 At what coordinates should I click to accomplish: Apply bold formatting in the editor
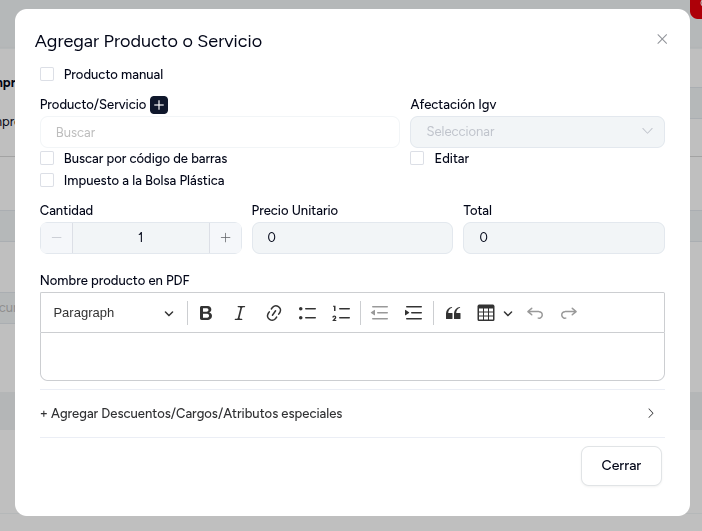205,313
